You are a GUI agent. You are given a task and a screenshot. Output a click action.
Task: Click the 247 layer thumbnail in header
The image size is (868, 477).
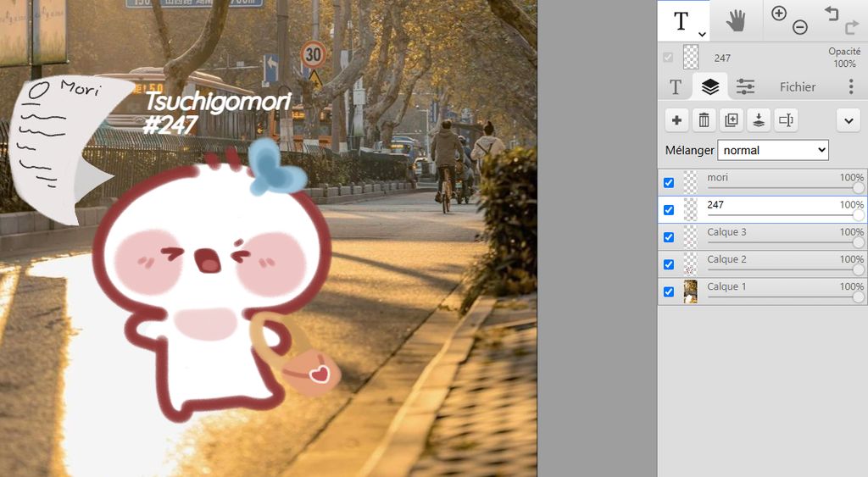coord(691,57)
